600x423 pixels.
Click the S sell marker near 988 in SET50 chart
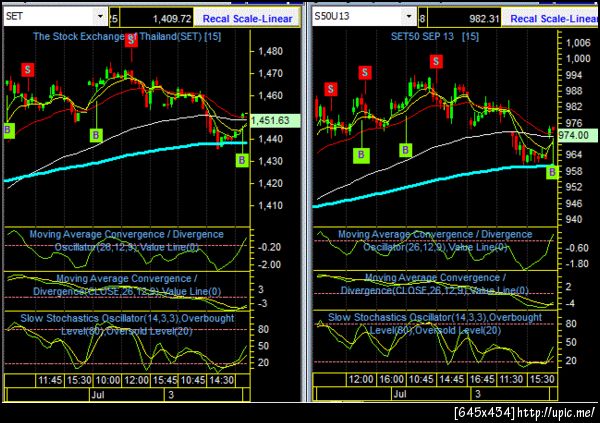point(331,89)
